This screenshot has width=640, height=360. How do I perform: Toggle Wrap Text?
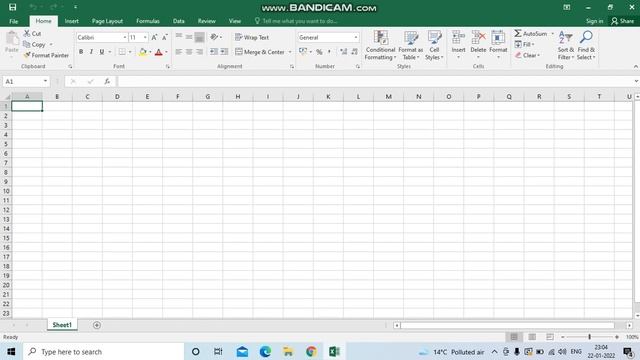(252, 37)
